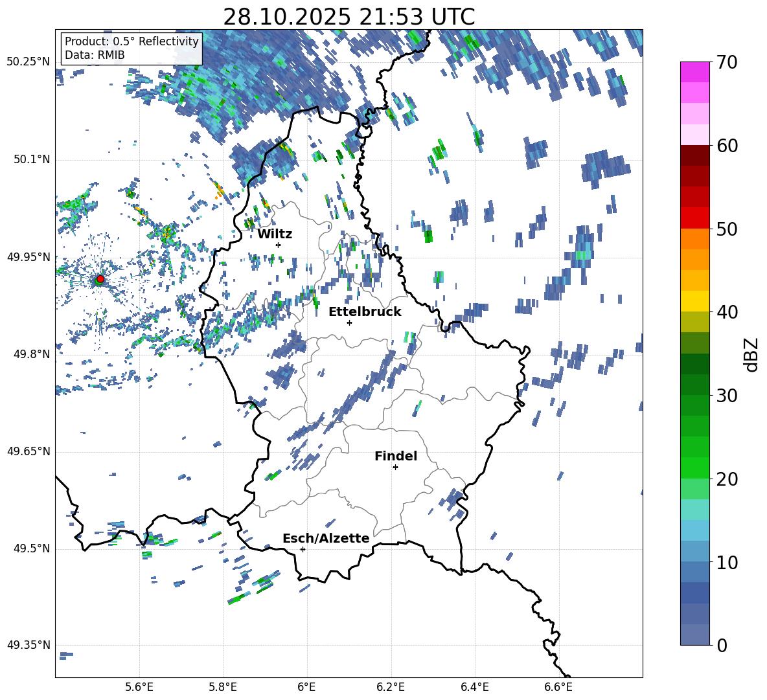
Task: Click the 50.1°N latitude label
Action: 32,160
